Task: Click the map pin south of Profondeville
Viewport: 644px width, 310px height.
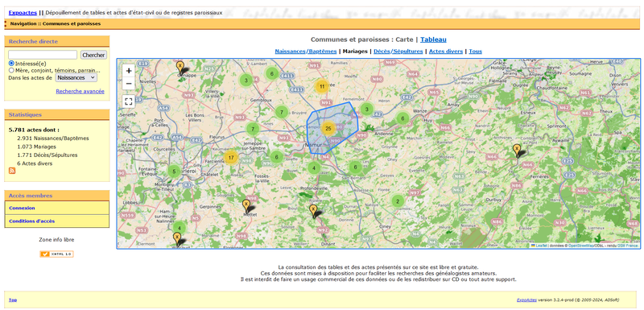Action: [313, 211]
